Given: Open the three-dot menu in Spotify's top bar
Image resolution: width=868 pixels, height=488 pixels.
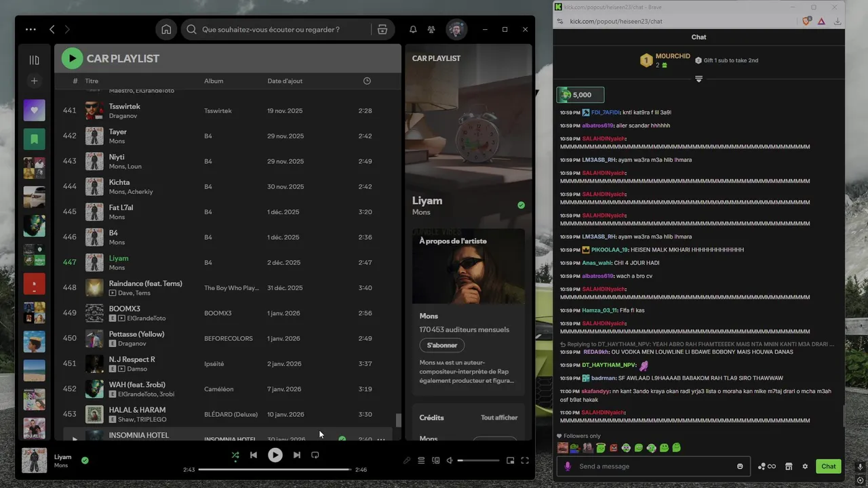Looking at the screenshot, I should click(x=31, y=30).
